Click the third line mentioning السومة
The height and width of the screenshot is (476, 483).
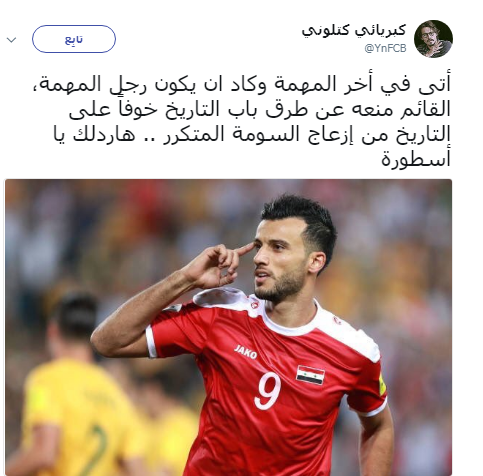coord(252,134)
